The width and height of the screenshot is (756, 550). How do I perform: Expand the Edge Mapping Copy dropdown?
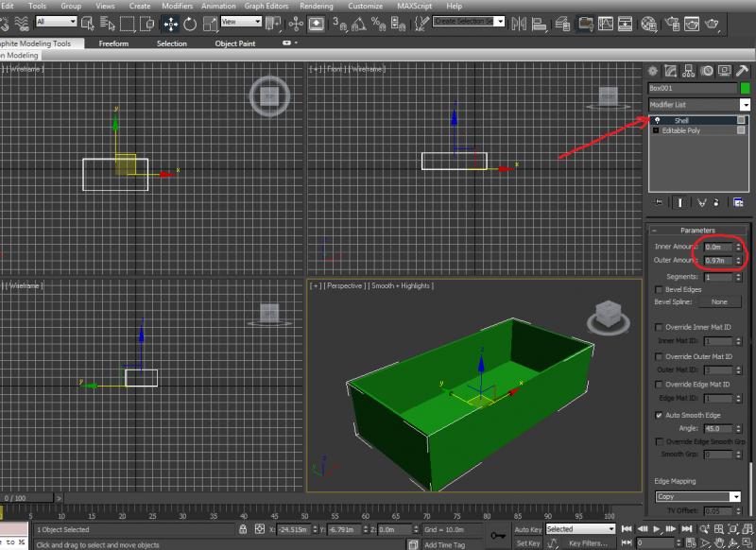698,496
